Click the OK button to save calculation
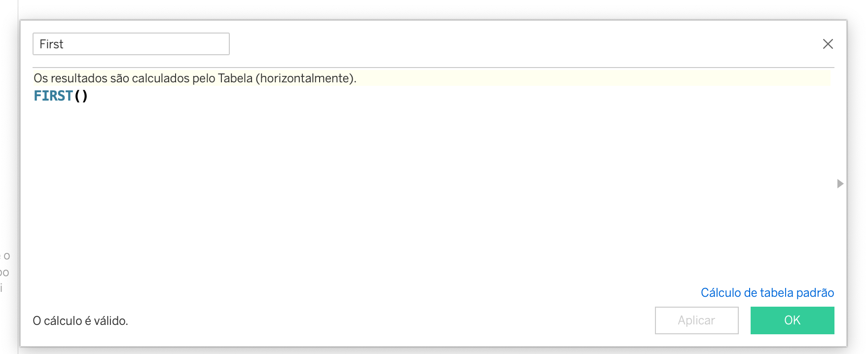Image resolution: width=868 pixels, height=354 pixels. pos(792,320)
